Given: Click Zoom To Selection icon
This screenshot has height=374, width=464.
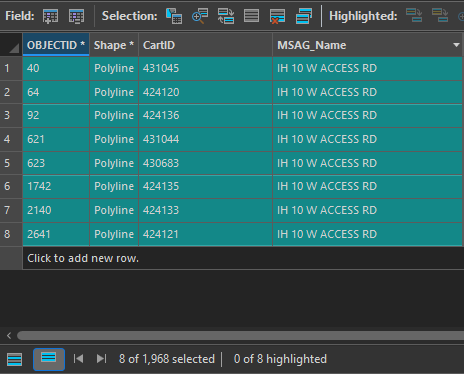Looking at the screenshot, I should pyautogui.click(x=200, y=16).
